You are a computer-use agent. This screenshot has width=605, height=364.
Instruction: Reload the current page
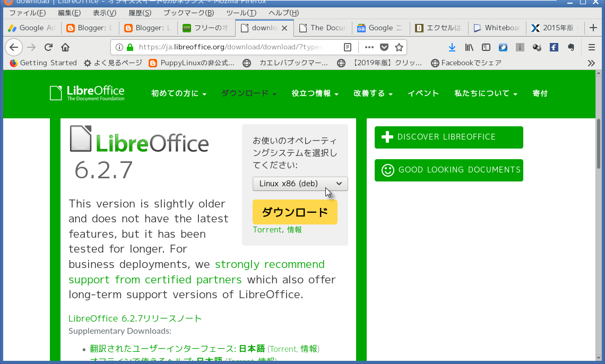[x=48, y=47]
